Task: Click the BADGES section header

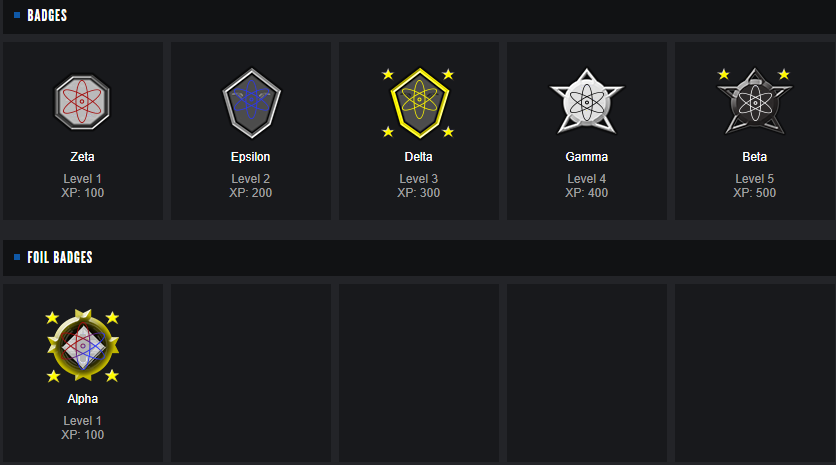Action: point(47,15)
